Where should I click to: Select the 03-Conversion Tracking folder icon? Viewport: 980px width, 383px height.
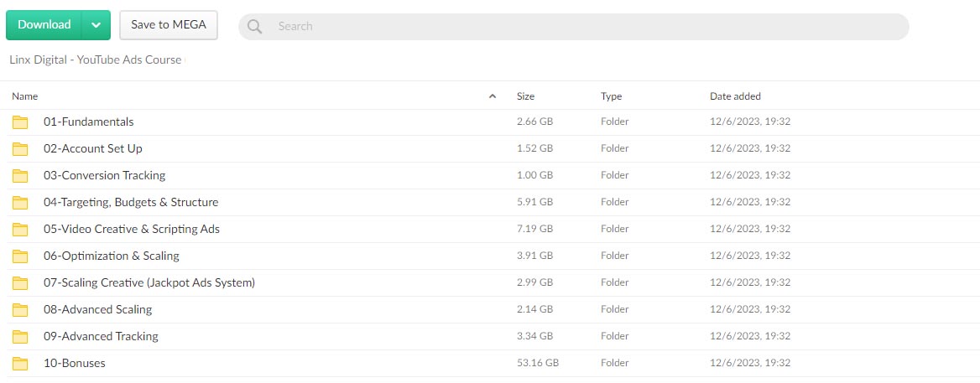[21, 176]
